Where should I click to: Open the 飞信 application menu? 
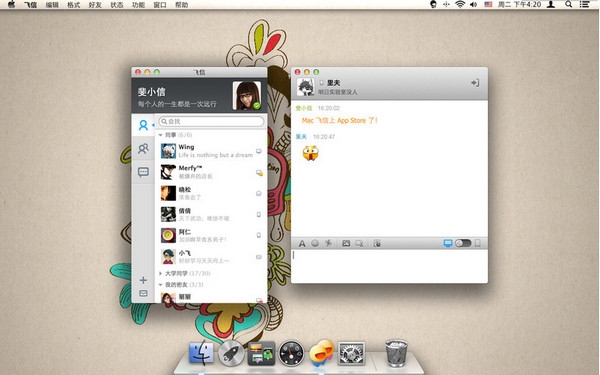30,5
